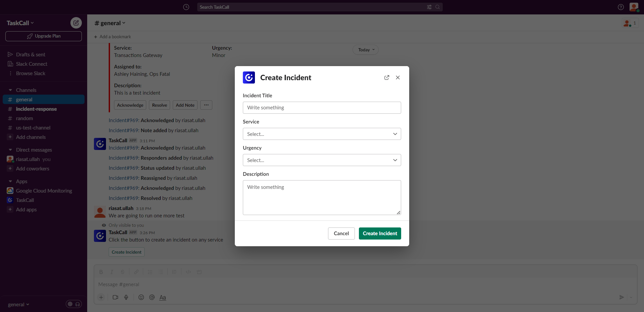The width and height of the screenshot is (644, 312).
Task: Open Browse Slack
Action: tap(44, 73)
